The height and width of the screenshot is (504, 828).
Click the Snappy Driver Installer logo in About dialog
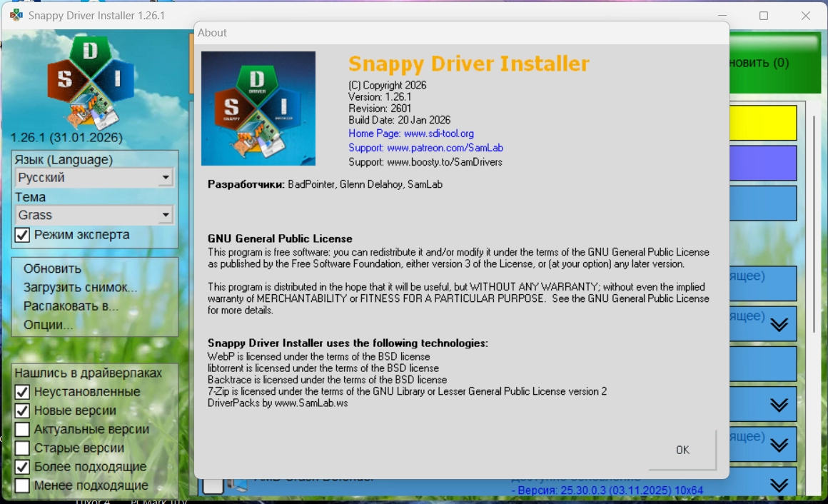258,109
